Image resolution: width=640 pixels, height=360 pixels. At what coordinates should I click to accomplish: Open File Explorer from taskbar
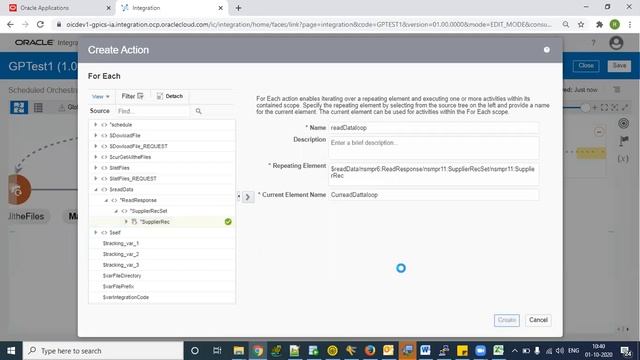238,351
